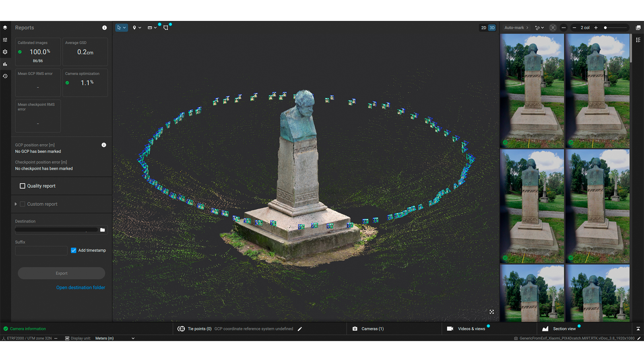
Task: Open the Section view tab
Action: [559, 329]
